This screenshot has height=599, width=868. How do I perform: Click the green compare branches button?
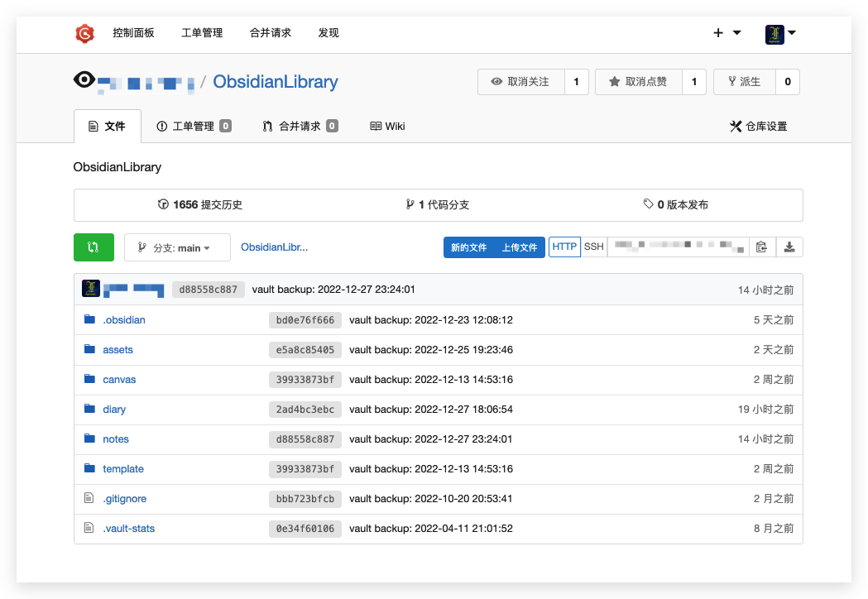pyautogui.click(x=94, y=247)
